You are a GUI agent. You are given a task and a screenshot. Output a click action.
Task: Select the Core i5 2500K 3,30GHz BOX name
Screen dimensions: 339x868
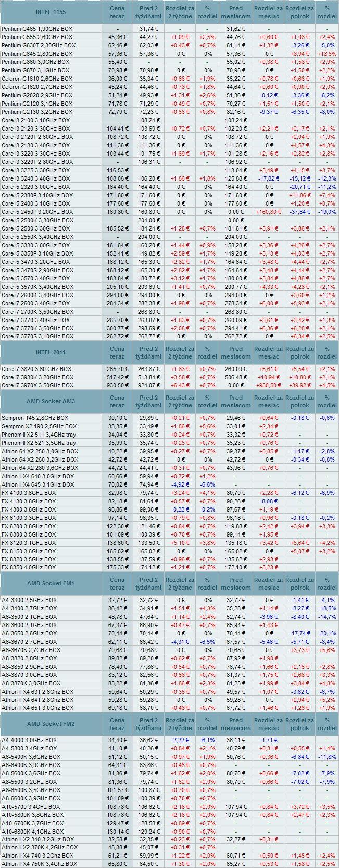click(x=37, y=220)
